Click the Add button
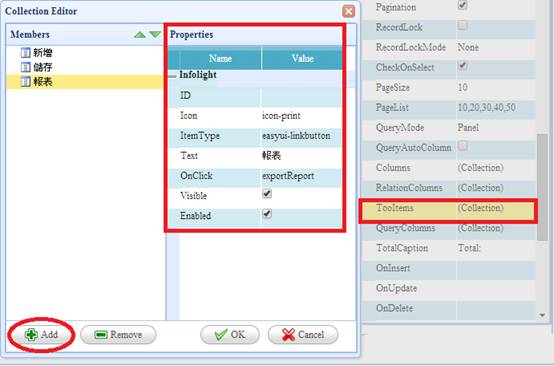Screen dimensions: 554x366 (41, 335)
